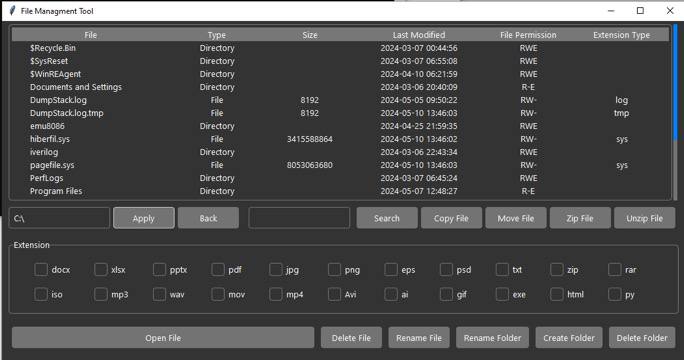Image resolution: width=684 pixels, height=360 pixels.
Task: Click the Copy File button
Action: 451,218
